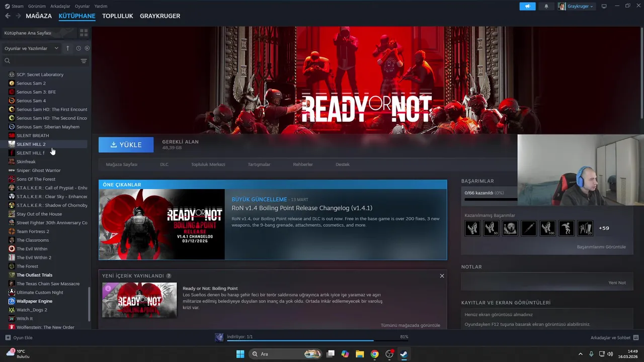Add a note with 'Yeni Not'

617,283
